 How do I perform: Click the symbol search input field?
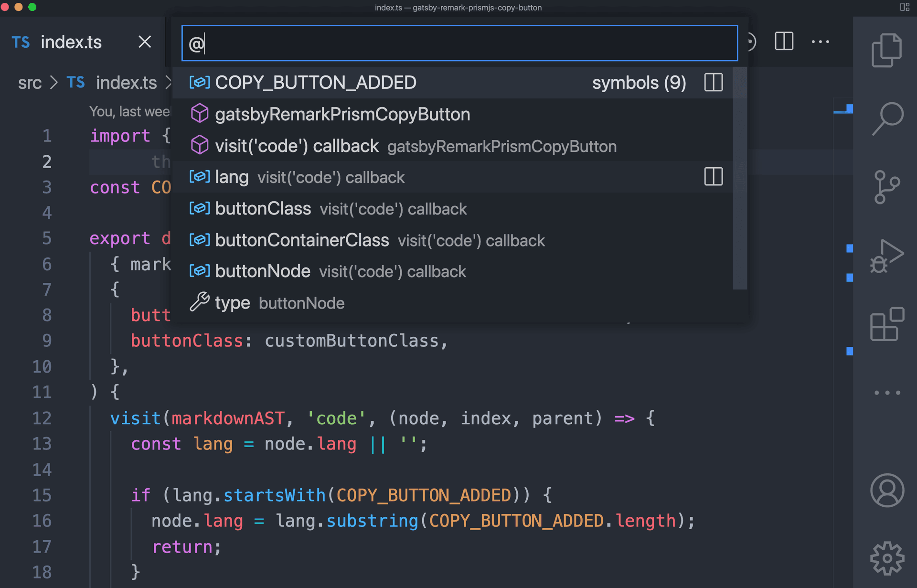click(x=458, y=43)
